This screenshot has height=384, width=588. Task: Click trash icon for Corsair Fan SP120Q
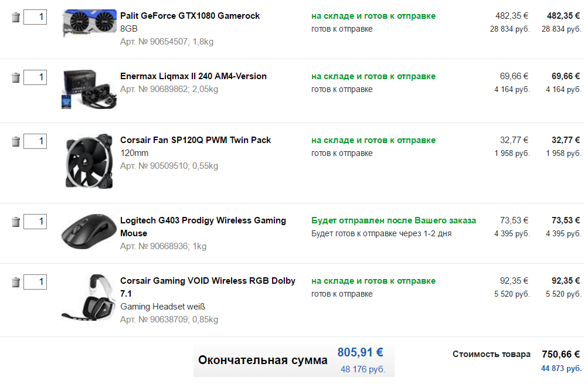[16, 141]
